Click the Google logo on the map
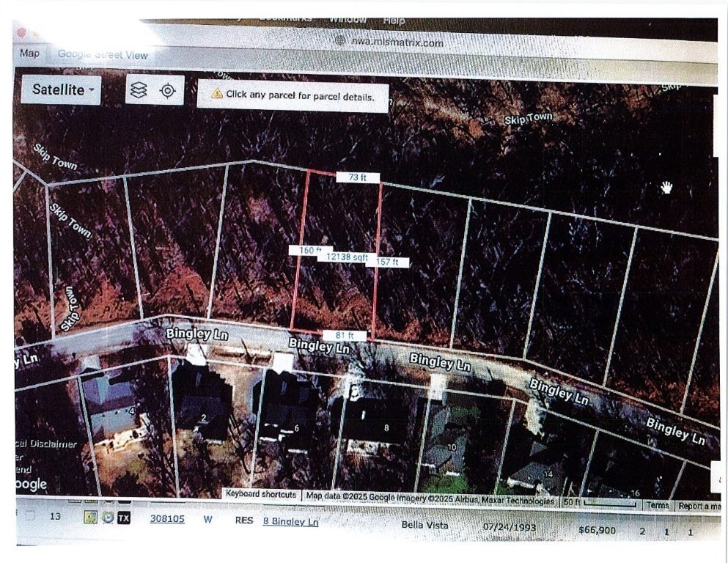 coord(29,484)
